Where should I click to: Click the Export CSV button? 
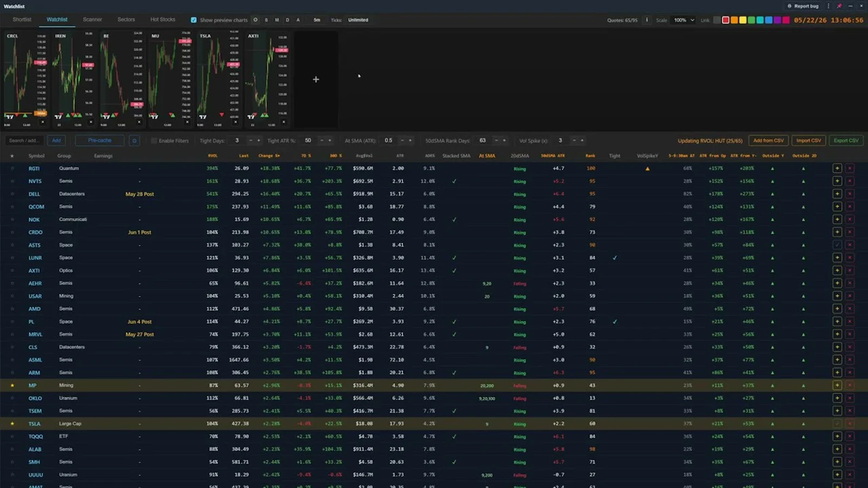click(846, 140)
